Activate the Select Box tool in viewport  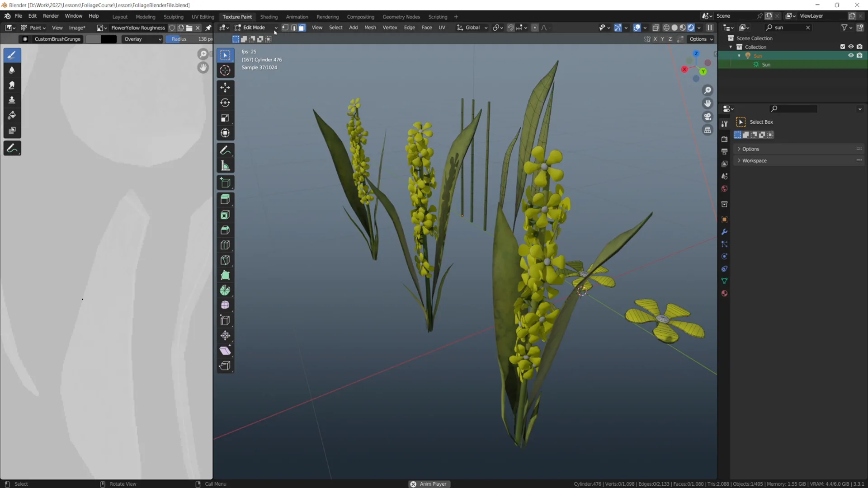coord(225,55)
